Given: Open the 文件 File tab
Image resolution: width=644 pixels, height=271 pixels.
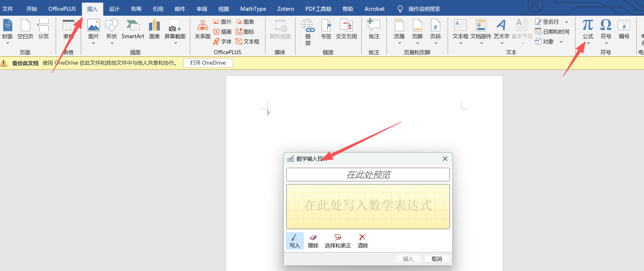Looking at the screenshot, I should [x=8, y=9].
